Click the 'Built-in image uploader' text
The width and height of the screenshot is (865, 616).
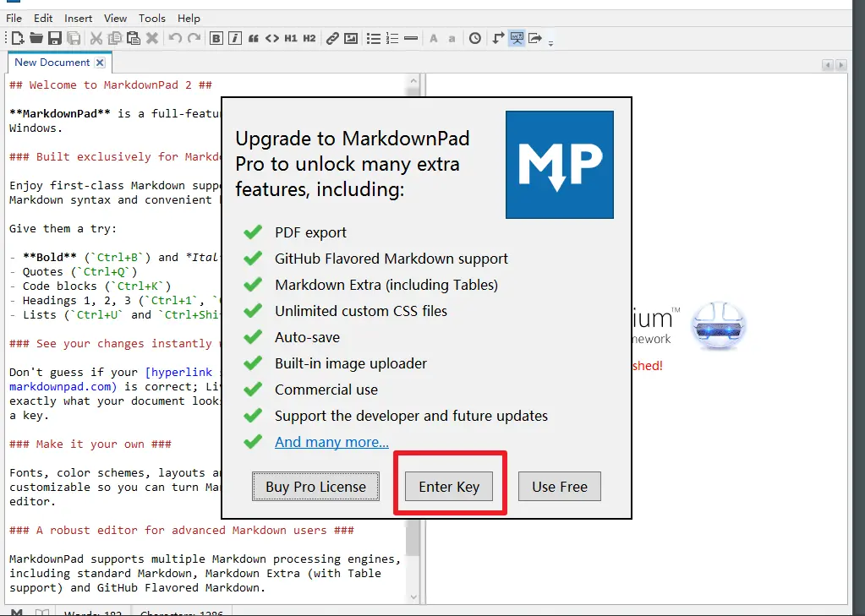coord(351,363)
